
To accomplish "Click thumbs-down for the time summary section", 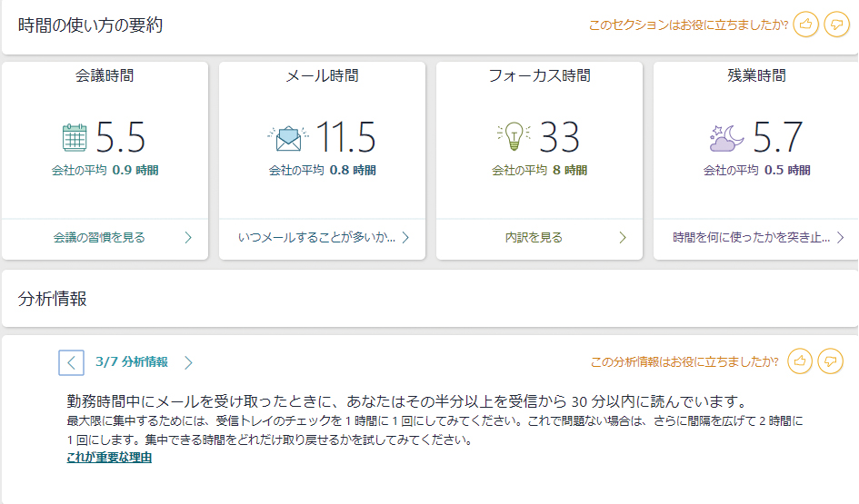I will pyautogui.click(x=836, y=25).
